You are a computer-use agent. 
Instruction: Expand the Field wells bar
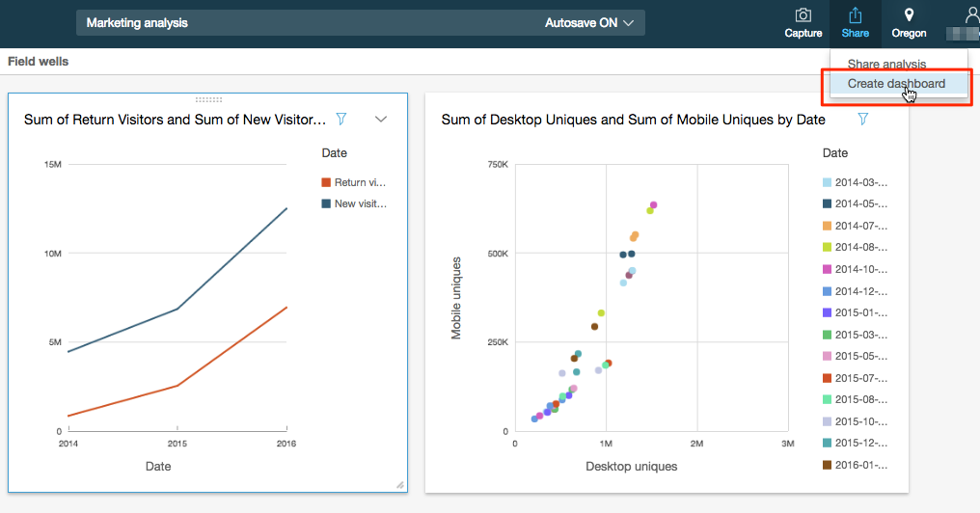click(39, 62)
